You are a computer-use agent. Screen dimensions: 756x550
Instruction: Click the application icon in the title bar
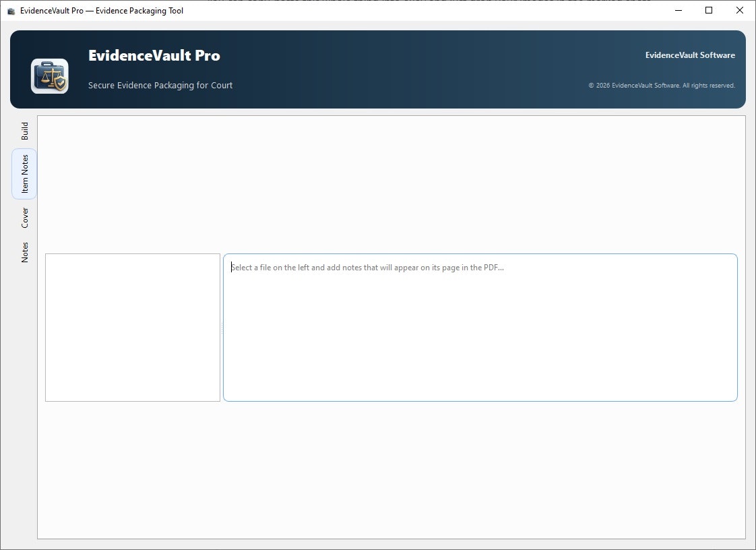pos(9,10)
